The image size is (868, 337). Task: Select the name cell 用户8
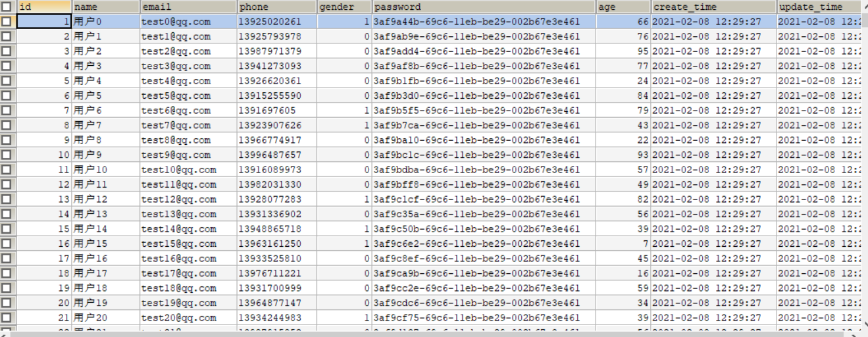[x=106, y=140]
